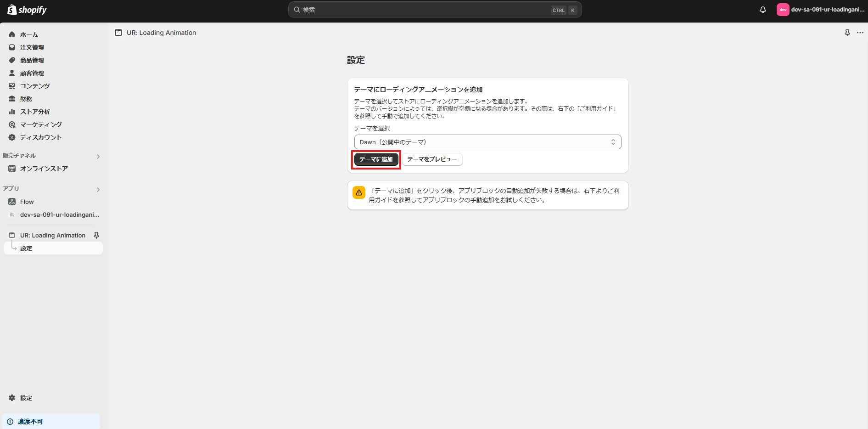
Task: Click the notification bell in the top bar
Action: [763, 9]
